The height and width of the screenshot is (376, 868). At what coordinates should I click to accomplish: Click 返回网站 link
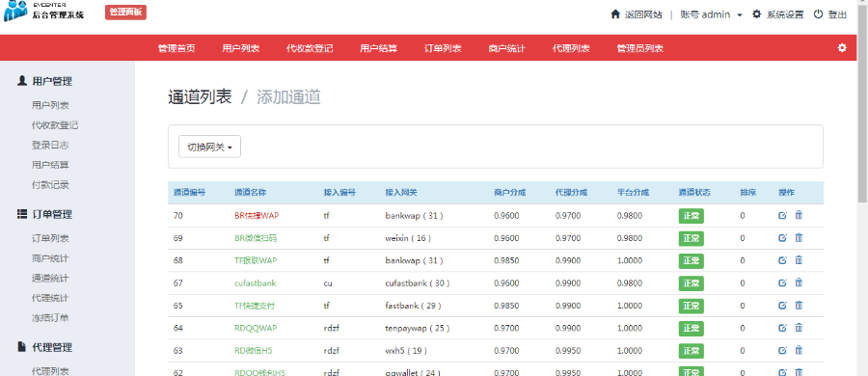pos(637,15)
